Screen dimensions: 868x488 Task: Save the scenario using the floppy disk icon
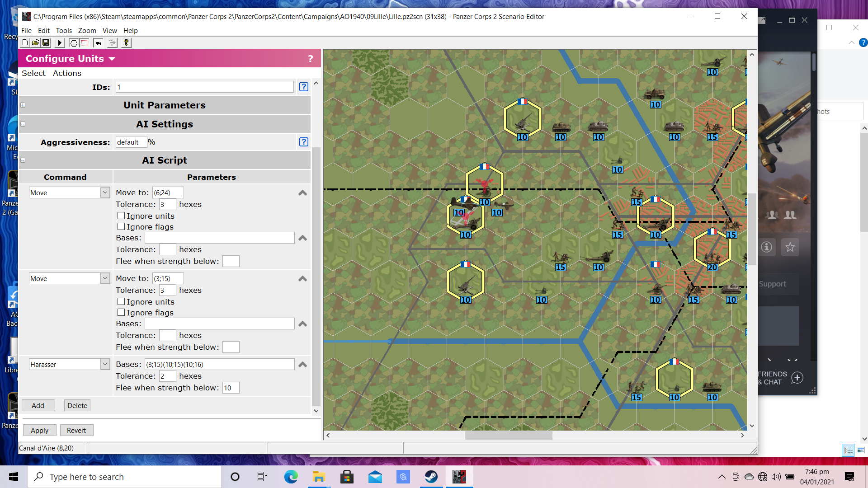46,43
